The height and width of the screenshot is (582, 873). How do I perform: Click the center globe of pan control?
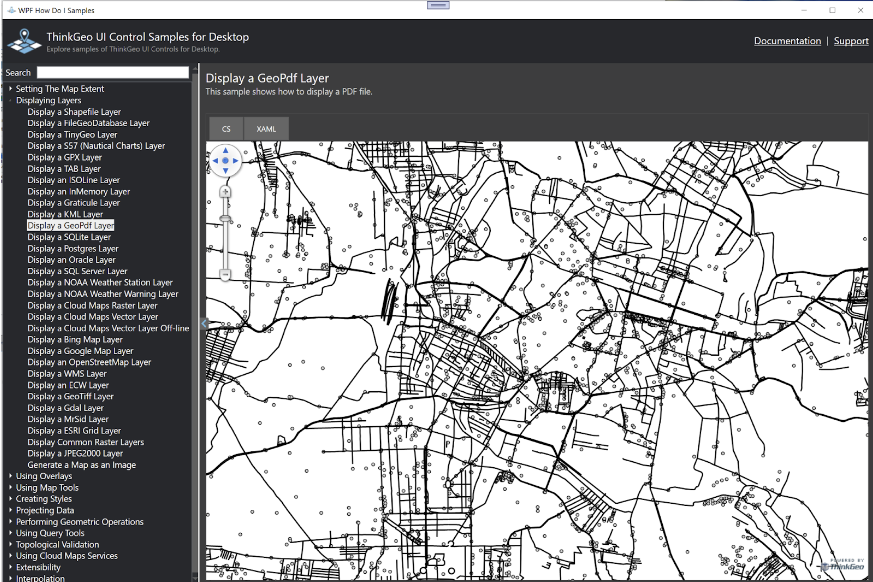point(226,160)
